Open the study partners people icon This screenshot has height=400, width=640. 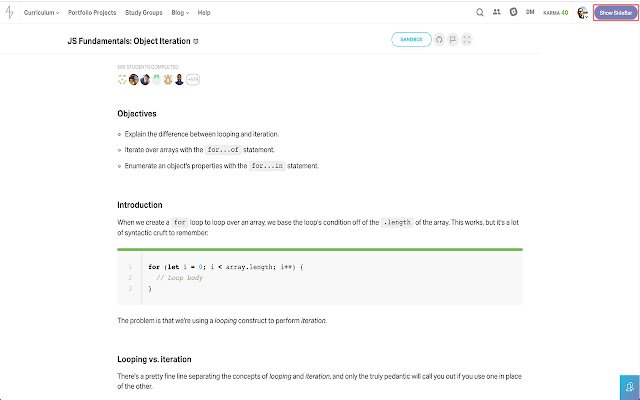(x=497, y=13)
